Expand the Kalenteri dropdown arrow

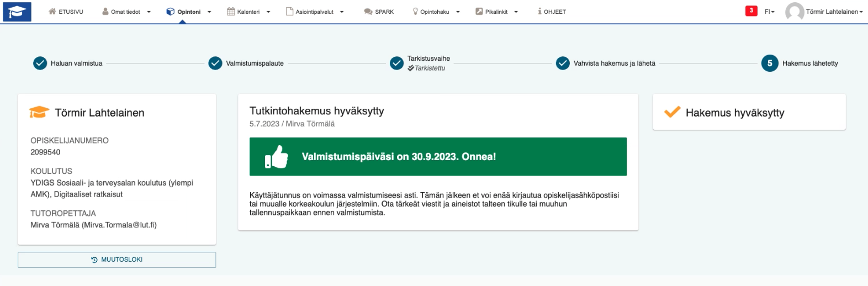point(268,12)
